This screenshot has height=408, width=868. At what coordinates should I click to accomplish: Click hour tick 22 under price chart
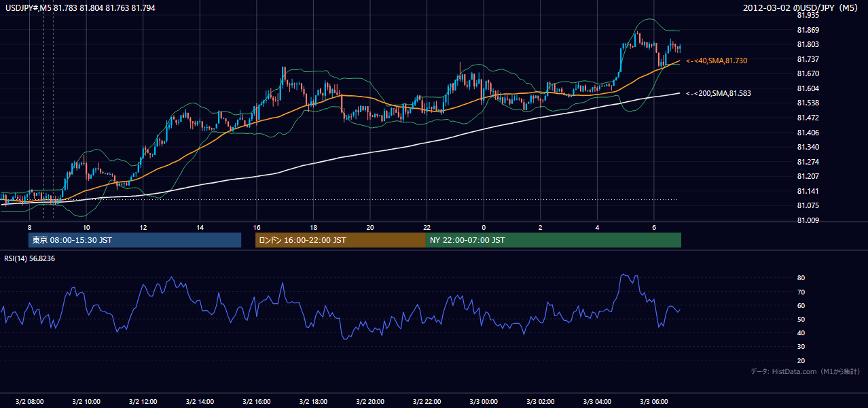pos(427,227)
